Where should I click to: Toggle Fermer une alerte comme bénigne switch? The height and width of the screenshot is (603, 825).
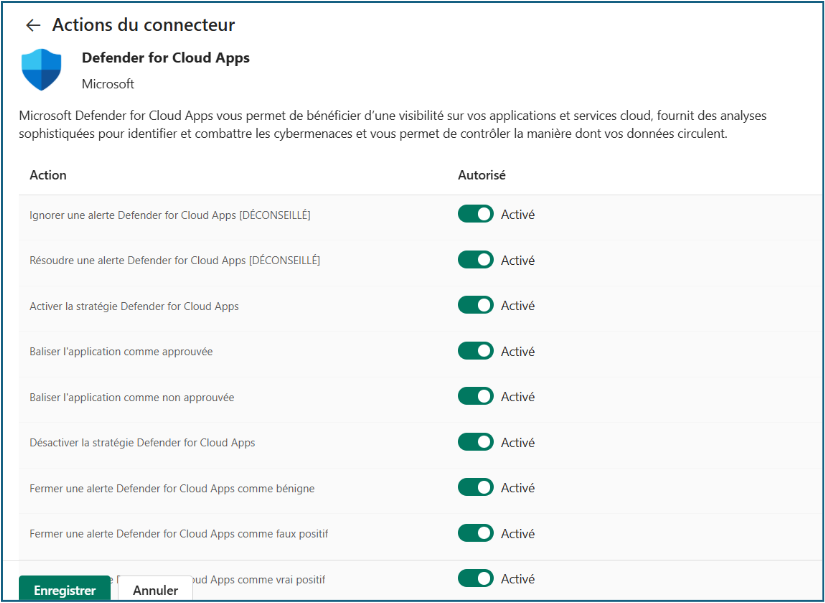coord(476,487)
